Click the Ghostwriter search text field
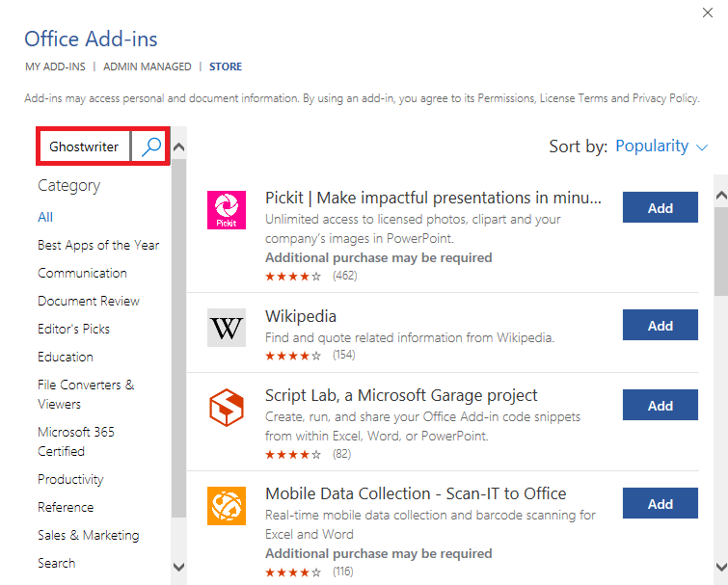Viewport: 728px width, 585px height. [84, 146]
